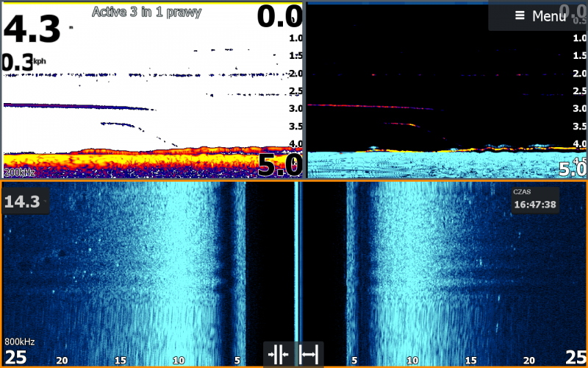Screen dimensions: 588x368
Task: Tap the 2.0 depth mark on DownScan scale
Action: [x=580, y=74]
